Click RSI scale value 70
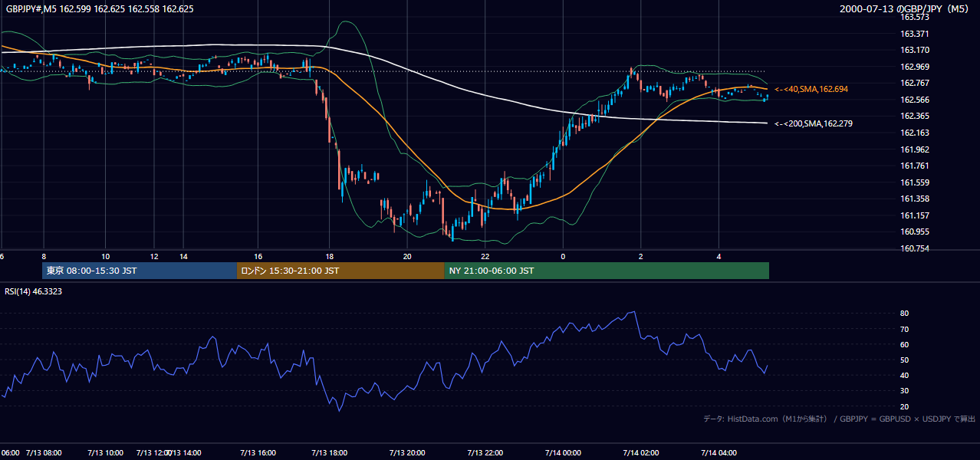 [x=905, y=329]
